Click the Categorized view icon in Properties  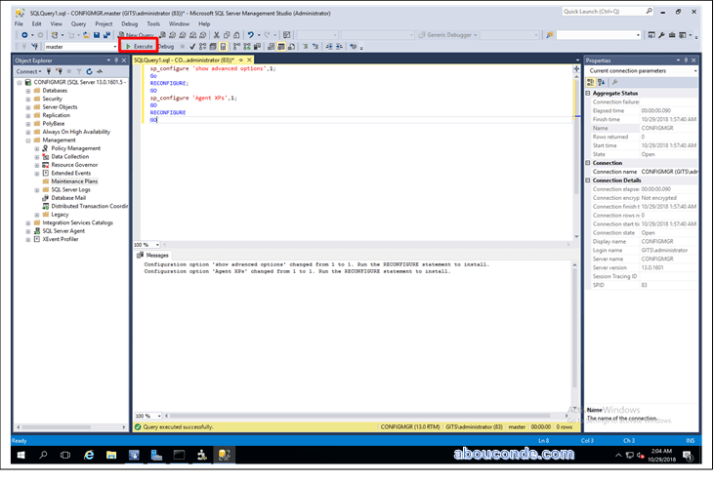(591, 82)
